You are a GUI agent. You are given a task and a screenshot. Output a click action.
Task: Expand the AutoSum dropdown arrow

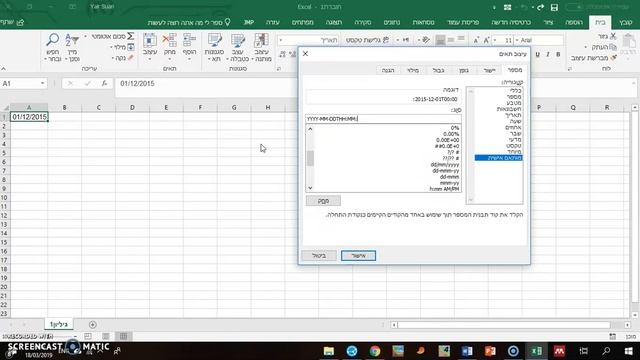pyautogui.click(x=86, y=36)
